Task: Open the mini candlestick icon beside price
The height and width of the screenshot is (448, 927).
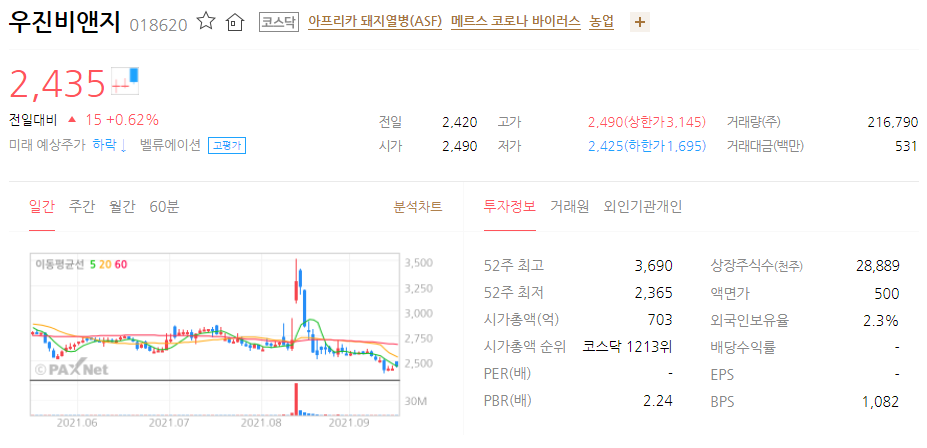Action: click(x=126, y=80)
